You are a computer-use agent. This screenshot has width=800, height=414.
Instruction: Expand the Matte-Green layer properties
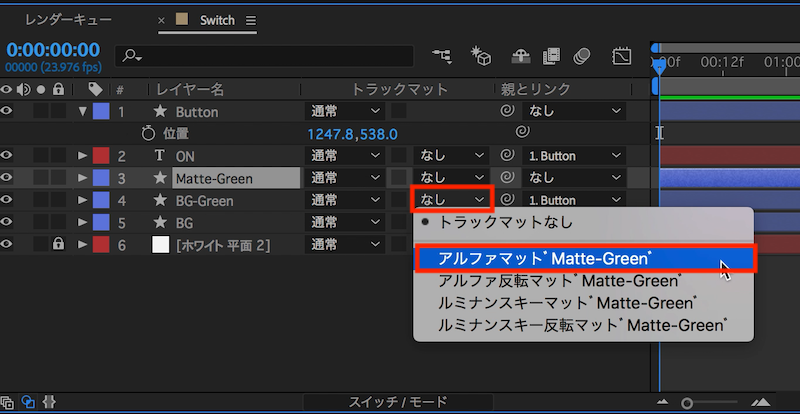tap(83, 178)
